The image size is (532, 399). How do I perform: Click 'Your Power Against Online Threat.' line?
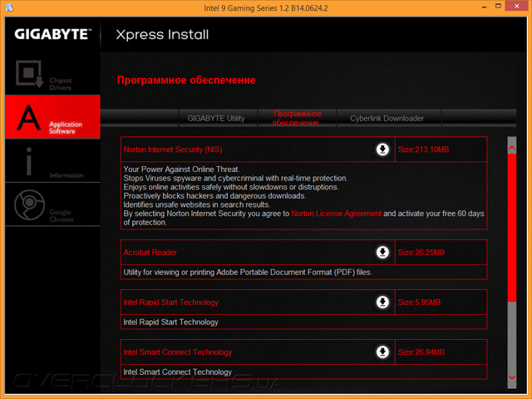[x=181, y=170]
